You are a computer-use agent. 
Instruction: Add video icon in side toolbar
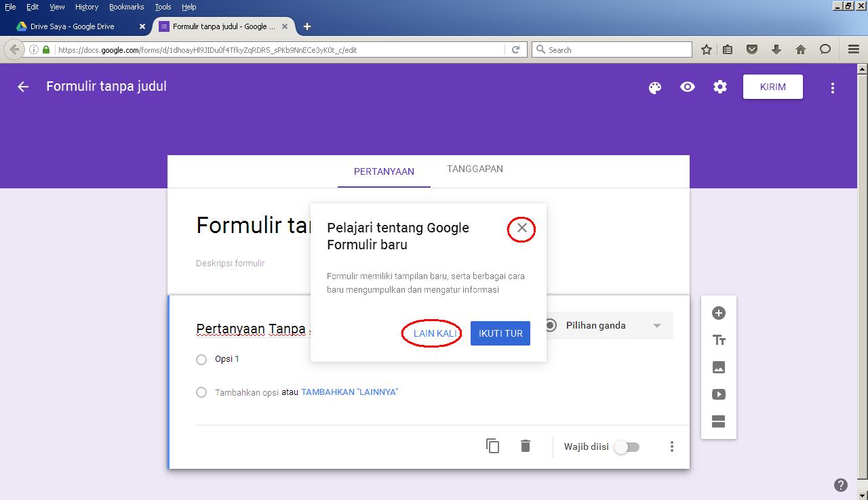719,394
